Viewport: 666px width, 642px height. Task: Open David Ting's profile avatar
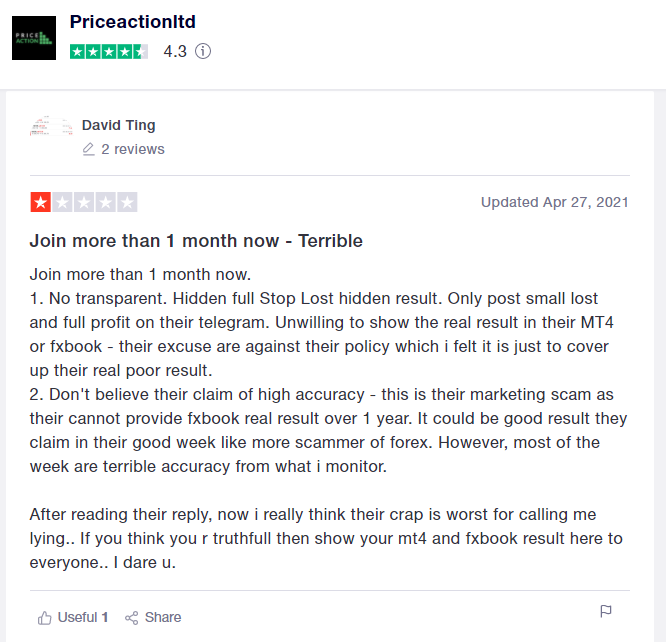(51, 126)
